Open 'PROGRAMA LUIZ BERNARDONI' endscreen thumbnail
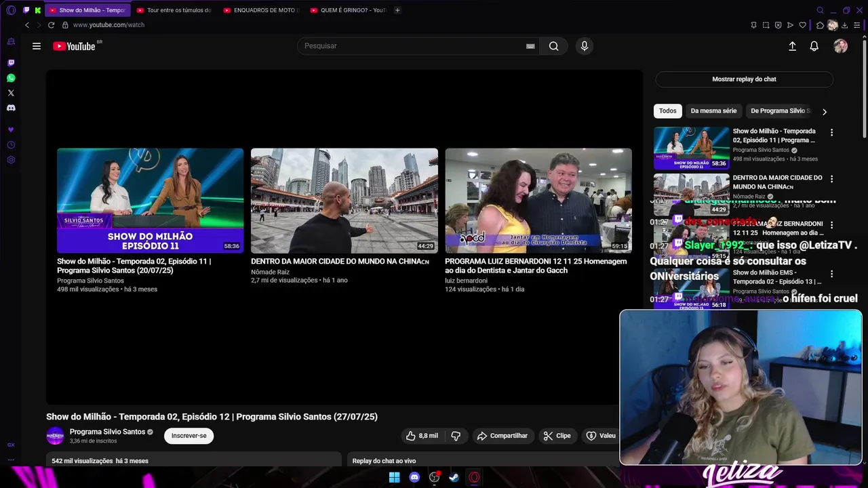 [x=538, y=201]
